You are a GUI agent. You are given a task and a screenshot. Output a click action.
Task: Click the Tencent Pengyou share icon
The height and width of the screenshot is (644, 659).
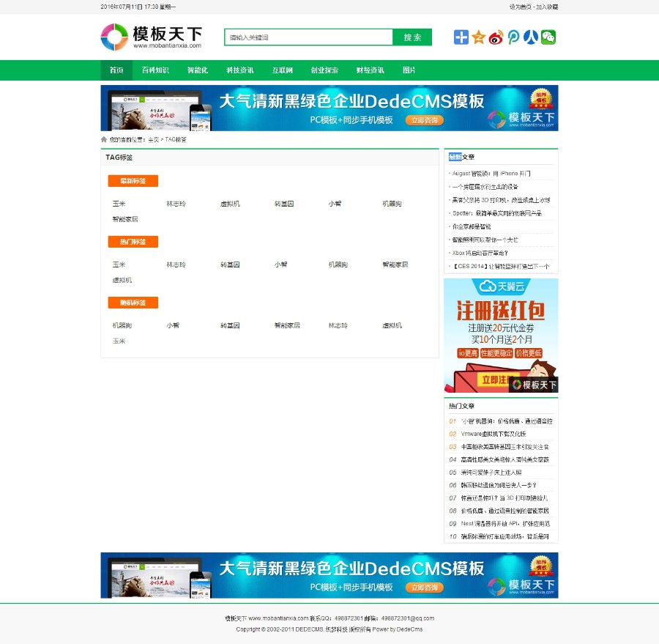513,37
